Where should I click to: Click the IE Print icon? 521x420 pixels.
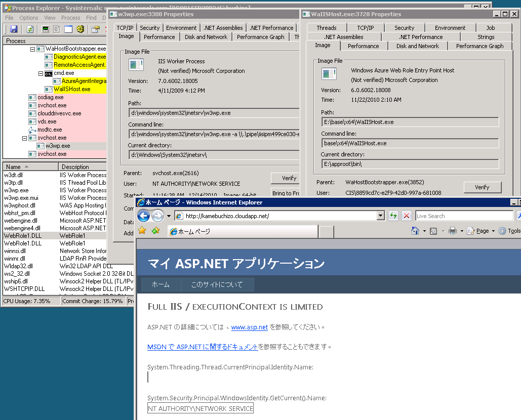(x=452, y=231)
